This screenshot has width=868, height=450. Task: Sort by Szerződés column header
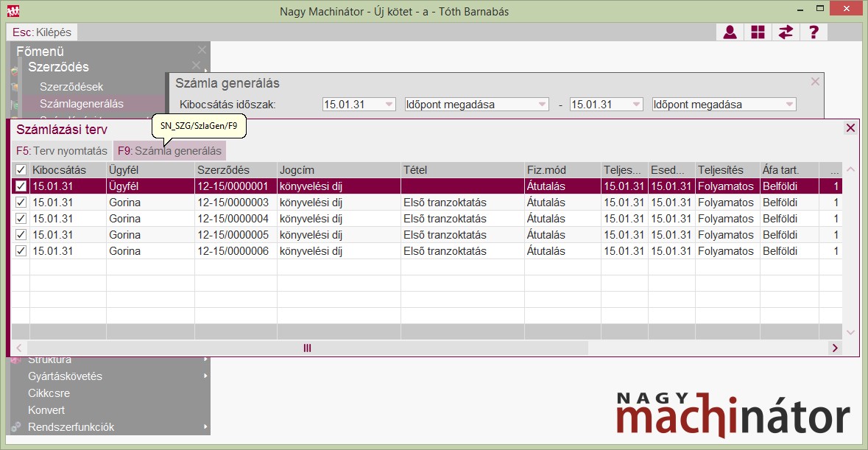[x=236, y=170]
